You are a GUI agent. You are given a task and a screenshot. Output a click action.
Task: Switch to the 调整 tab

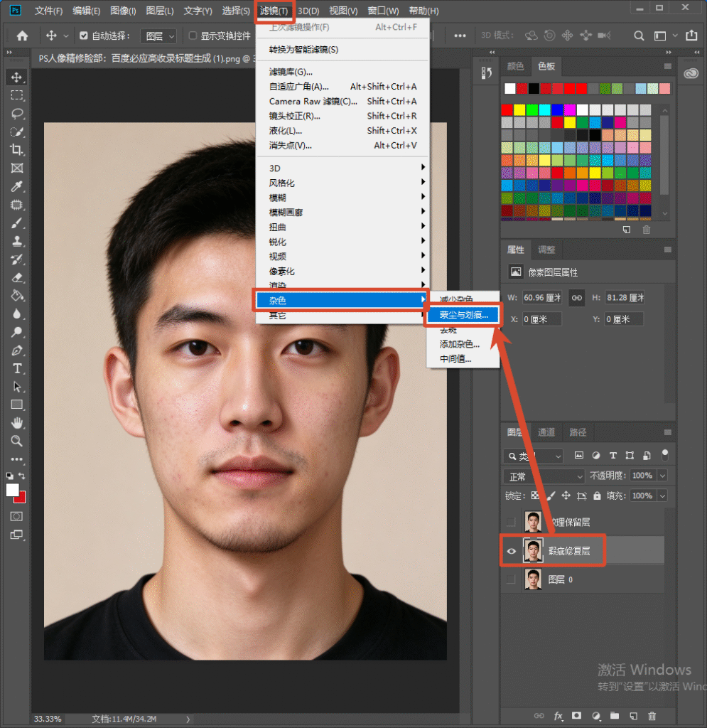click(x=546, y=250)
